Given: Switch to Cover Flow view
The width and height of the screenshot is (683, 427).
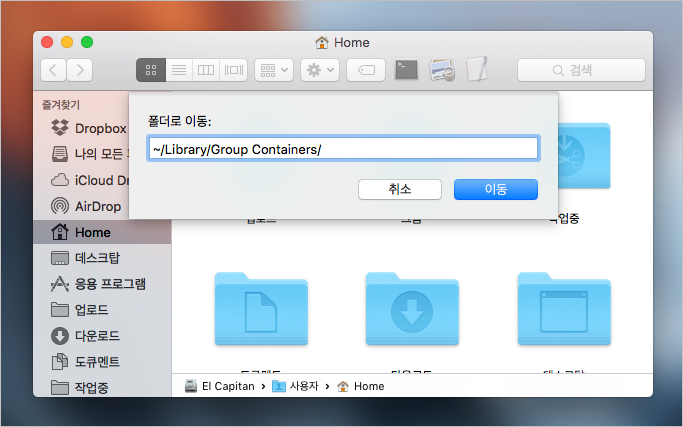Looking at the screenshot, I should 233,70.
